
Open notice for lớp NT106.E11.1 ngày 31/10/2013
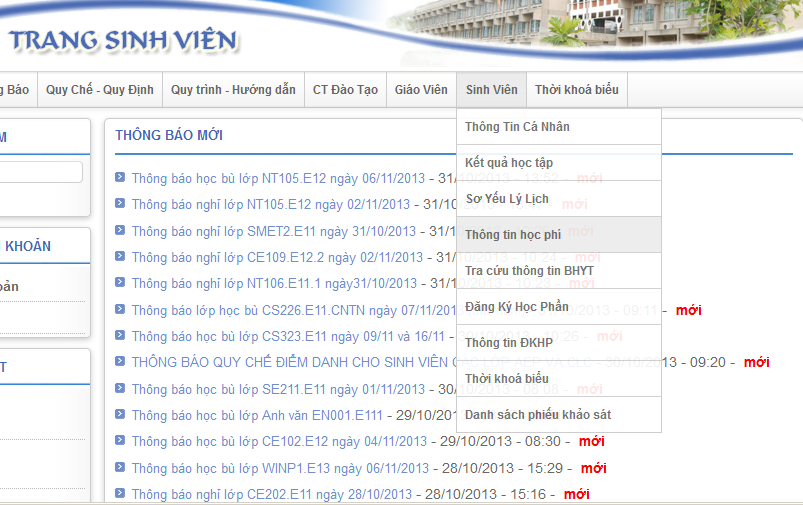pyautogui.click(x=271, y=283)
